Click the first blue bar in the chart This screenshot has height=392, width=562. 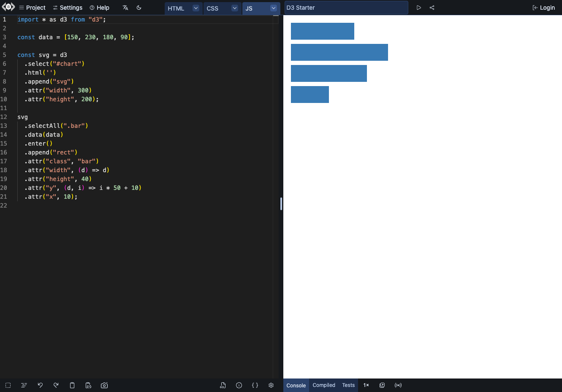(x=323, y=31)
